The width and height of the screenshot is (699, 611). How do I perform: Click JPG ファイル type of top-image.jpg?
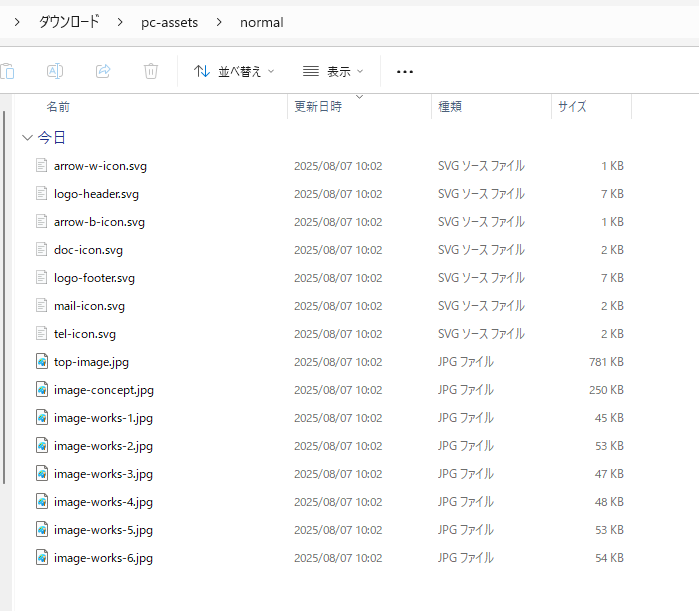click(465, 362)
